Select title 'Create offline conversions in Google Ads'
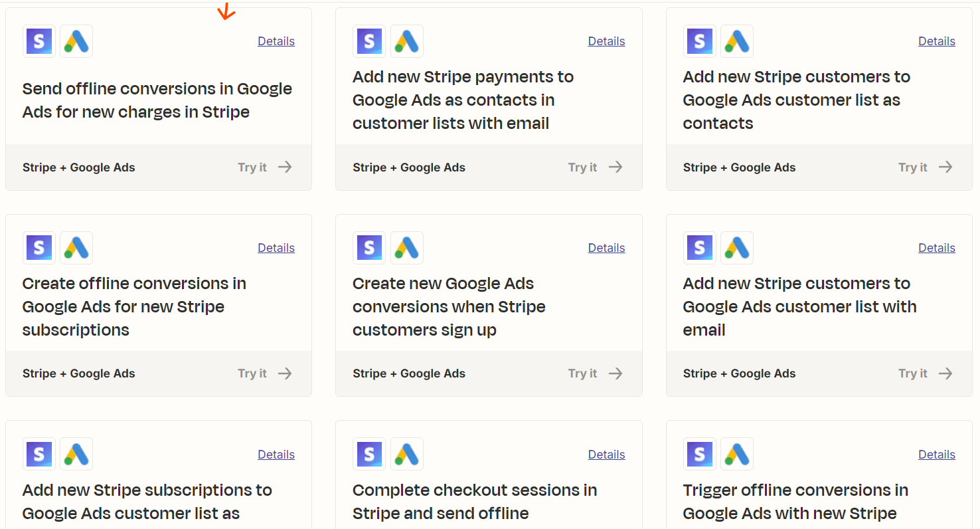 coord(134,306)
